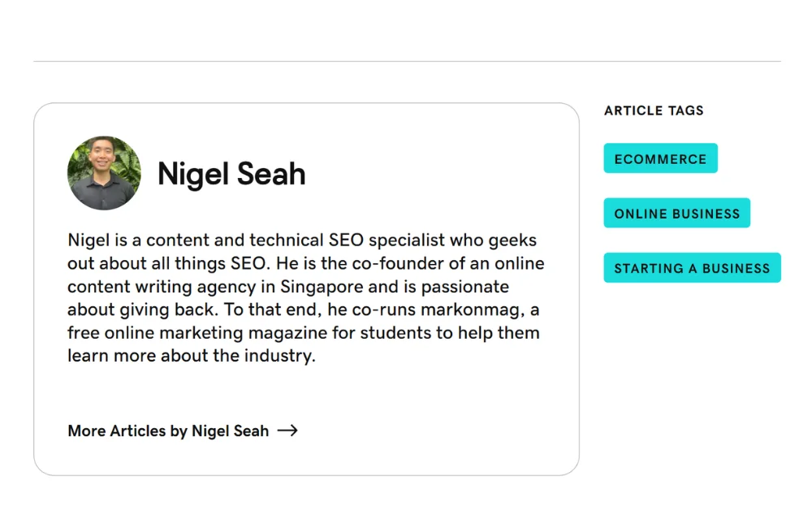Browse posts under STARTING A BUSINESS
Image resolution: width=812 pixels, height=520 pixels.
691,267
